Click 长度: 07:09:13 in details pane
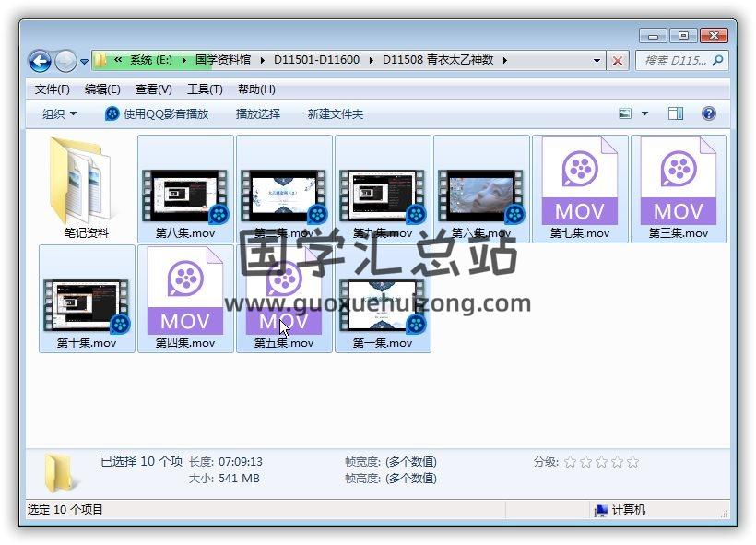Viewport: 756px width, 545px height. click(226, 462)
